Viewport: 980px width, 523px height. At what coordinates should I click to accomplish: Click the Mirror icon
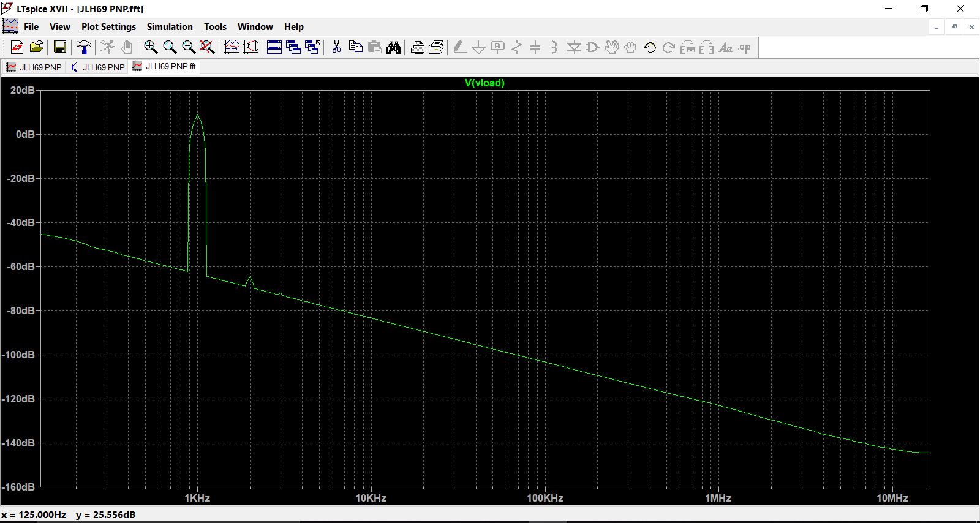point(707,47)
